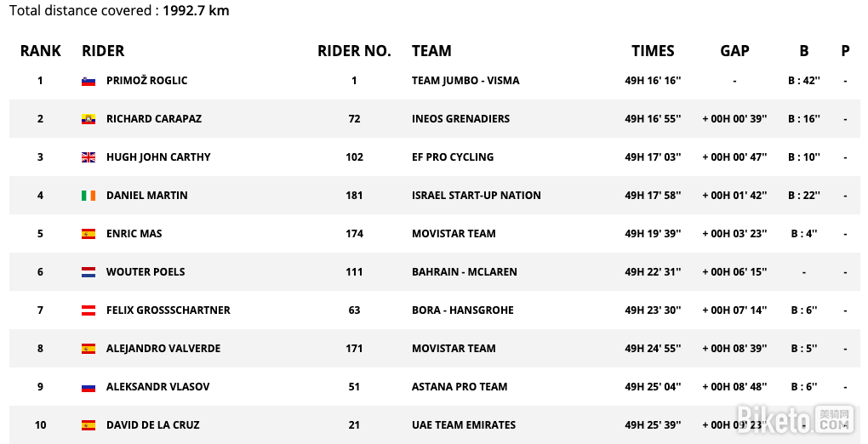Click the Biketo watermark logo
Screen dimensions: 868x444
click(795, 418)
